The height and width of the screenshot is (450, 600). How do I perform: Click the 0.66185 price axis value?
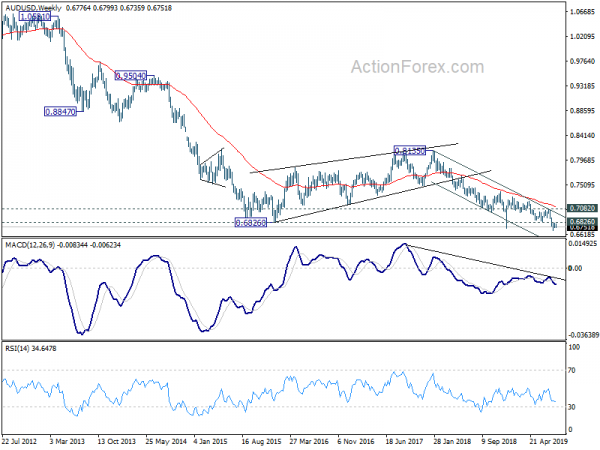tap(582, 234)
